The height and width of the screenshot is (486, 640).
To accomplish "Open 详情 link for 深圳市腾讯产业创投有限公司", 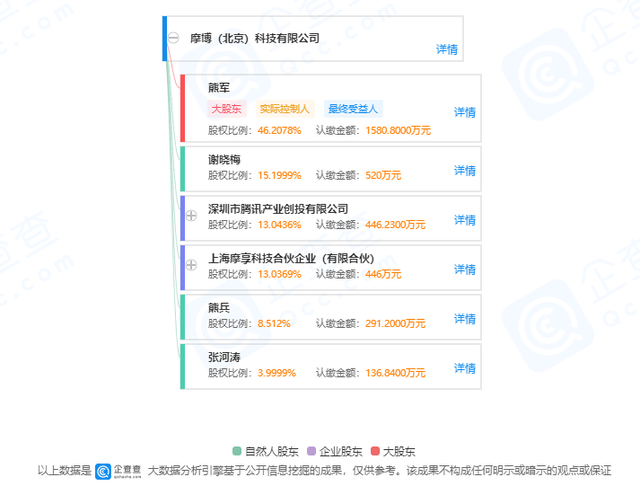I will click(x=464, y=220).
